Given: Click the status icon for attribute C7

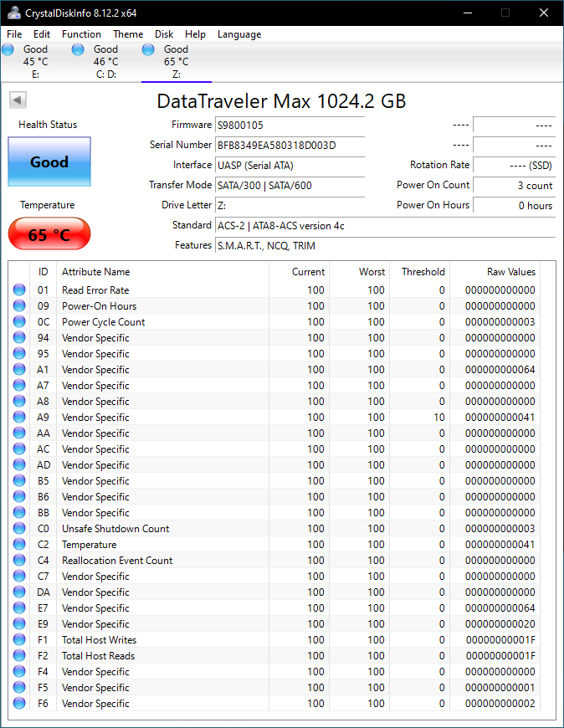Looking at the screenshot, I should point(19,576).
